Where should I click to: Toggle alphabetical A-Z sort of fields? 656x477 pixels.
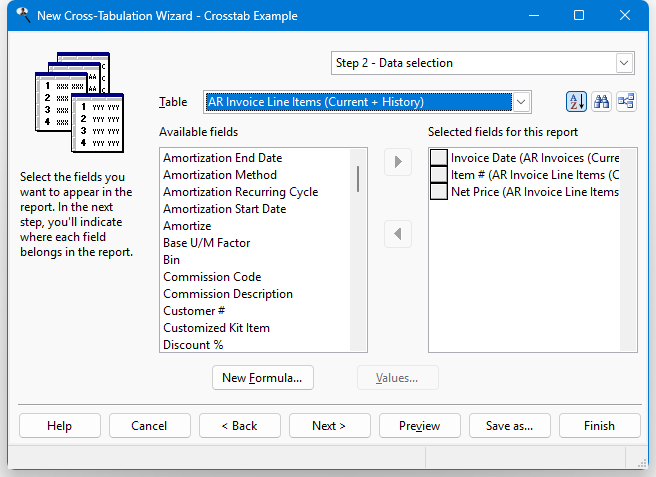click(x=577, y=102)
